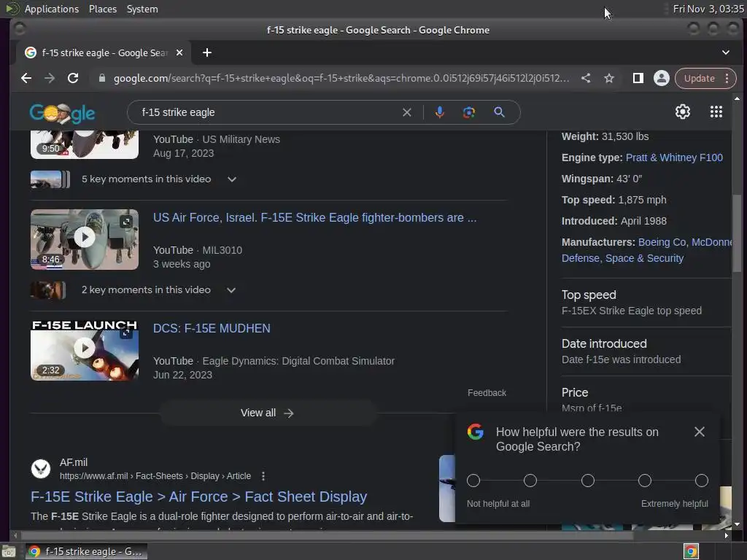Click the 'View all' videos button
Screen dimensions: 747x560
pos(268,413)
